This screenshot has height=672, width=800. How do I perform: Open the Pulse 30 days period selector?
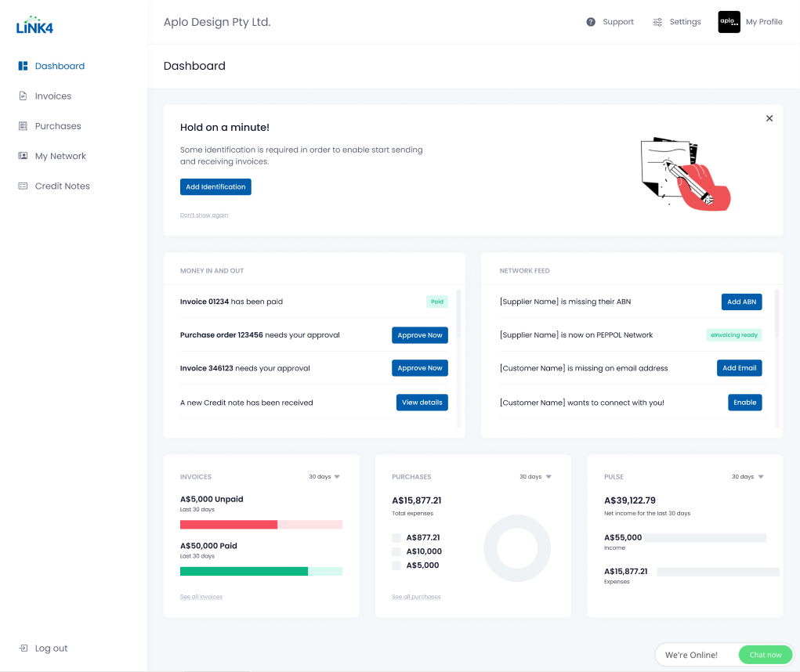(748, 476)
